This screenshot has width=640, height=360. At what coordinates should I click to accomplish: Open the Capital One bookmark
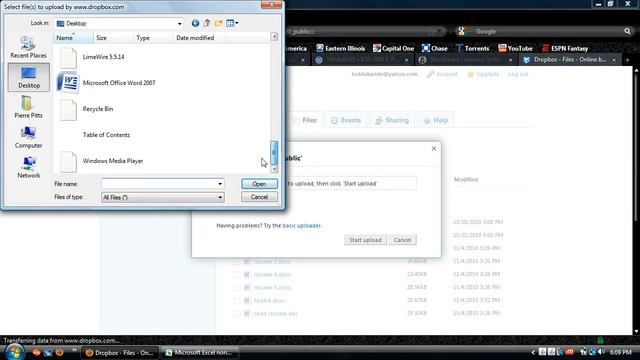[393, 48]
